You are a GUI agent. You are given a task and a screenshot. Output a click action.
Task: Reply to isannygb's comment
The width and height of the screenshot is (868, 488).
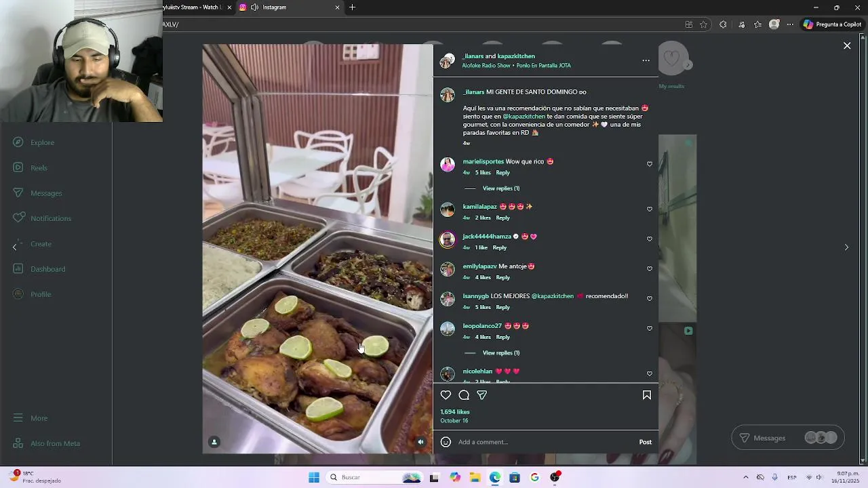[x=502, y=307]
